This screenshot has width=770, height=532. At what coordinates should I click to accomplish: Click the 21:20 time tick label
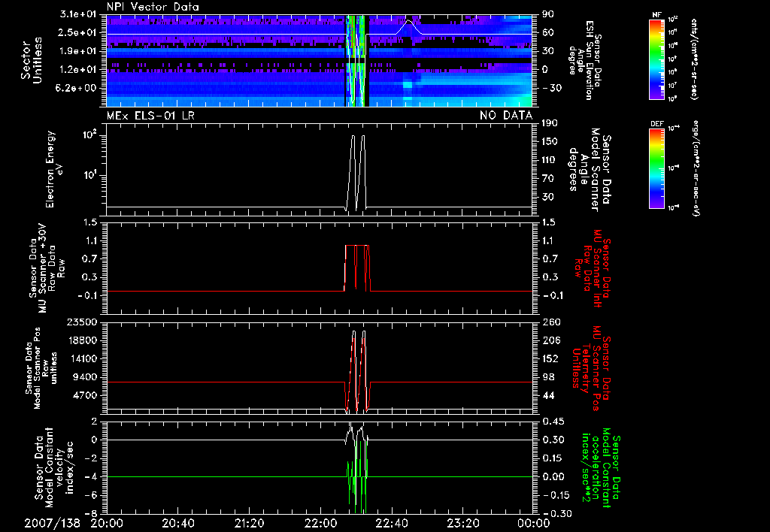click(x=249, y=523)
